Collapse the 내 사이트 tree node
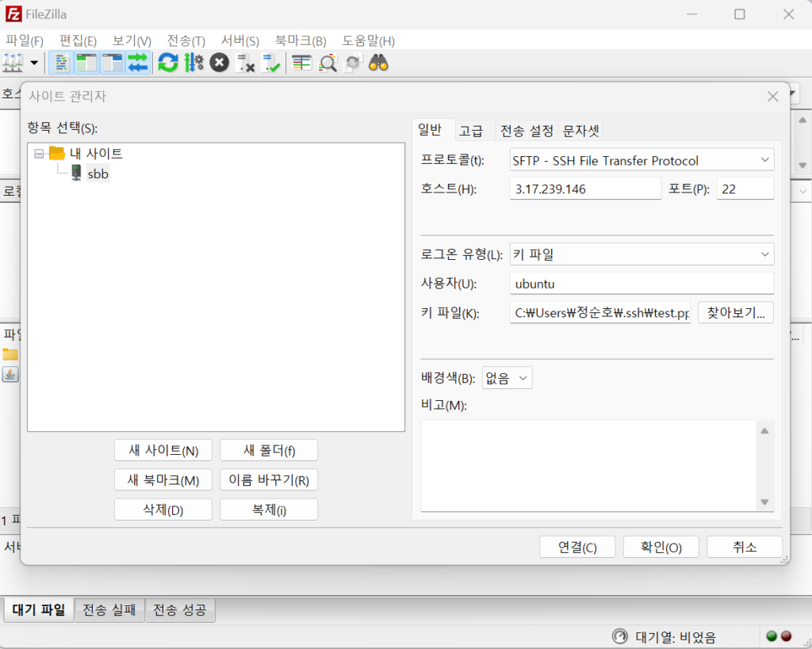The width and height of the screenshot is (812, 649). (39, 154)
